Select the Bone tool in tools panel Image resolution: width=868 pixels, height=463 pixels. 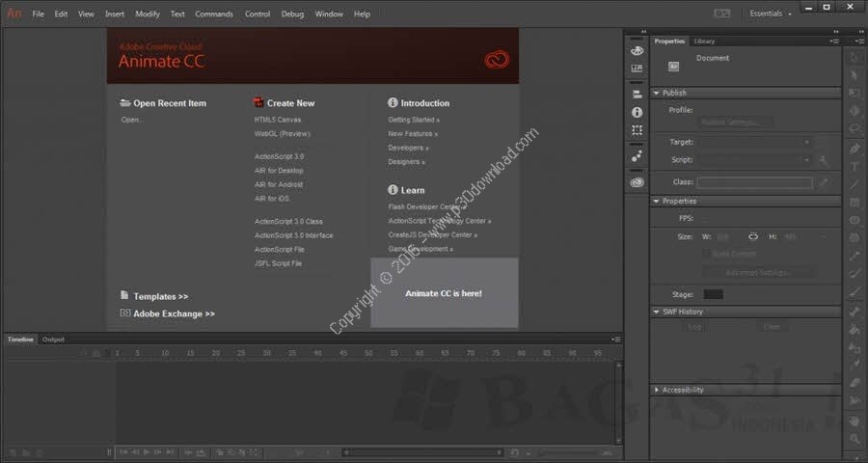(854, 312)
